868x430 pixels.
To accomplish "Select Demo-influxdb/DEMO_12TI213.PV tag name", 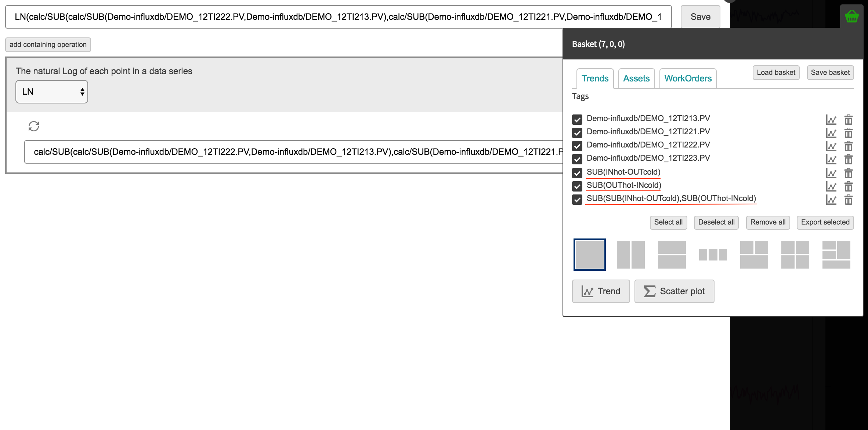I will tap(648, 119).
